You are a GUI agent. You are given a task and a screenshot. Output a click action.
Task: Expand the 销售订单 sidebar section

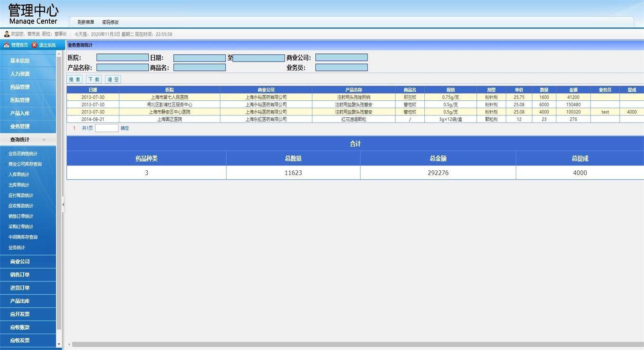tap(20, 275)
